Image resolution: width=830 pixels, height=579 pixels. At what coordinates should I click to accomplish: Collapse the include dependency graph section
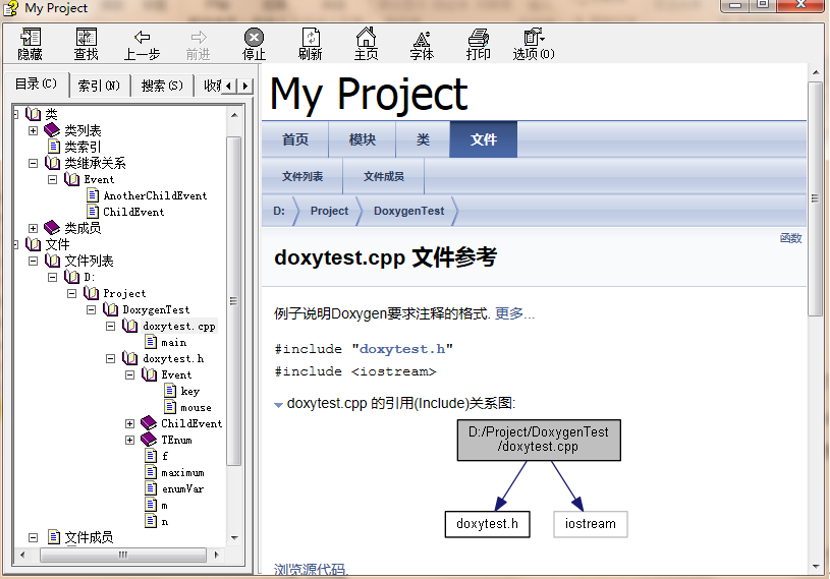pos(278,405)
